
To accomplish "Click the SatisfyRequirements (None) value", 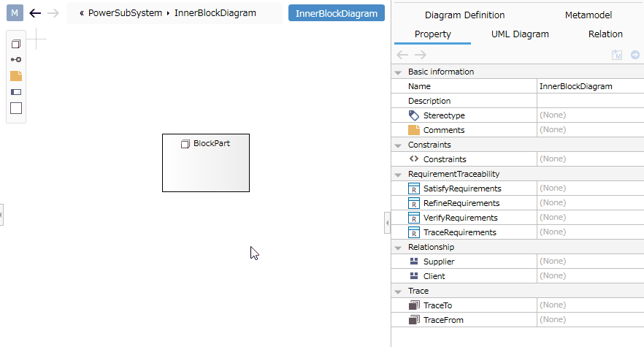I will coord(553,188).
